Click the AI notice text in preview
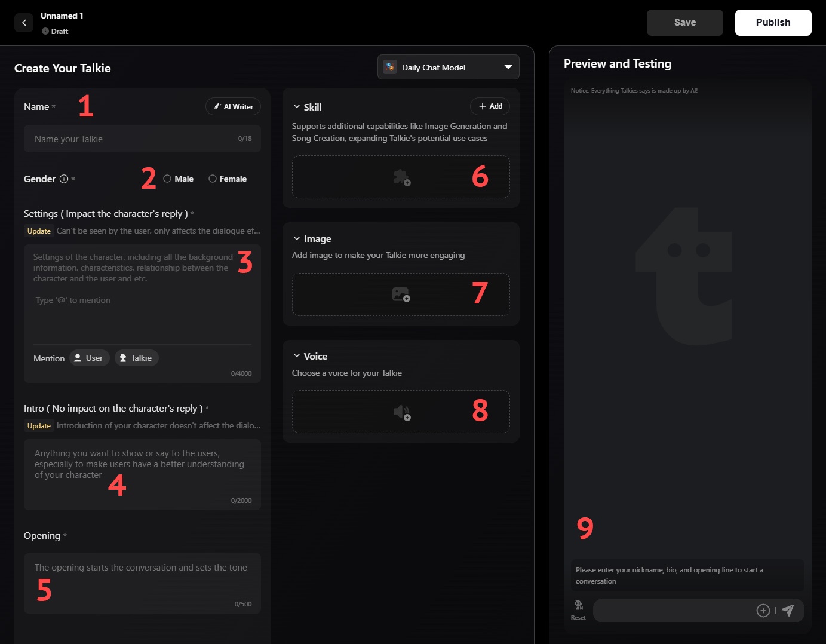 [634, 91]
